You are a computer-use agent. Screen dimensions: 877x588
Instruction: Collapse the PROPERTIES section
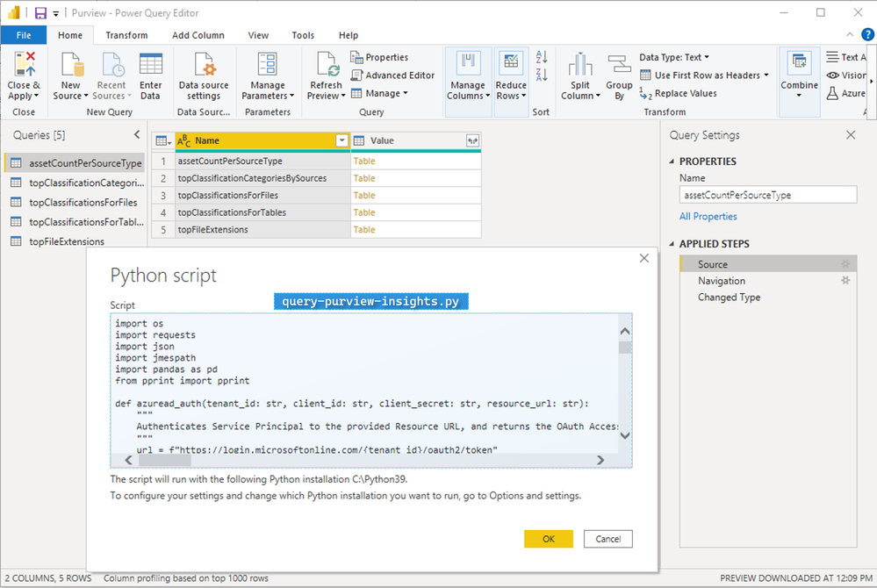point(672,161)
